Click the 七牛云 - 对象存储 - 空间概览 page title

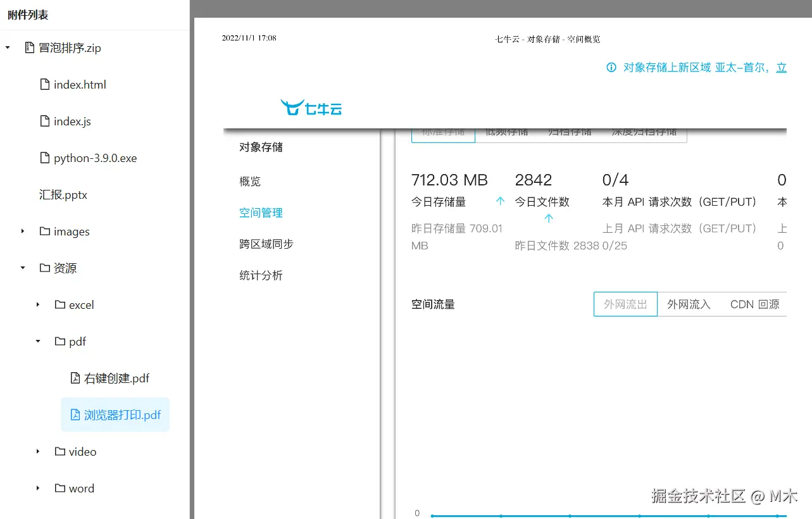click(547, 39)
